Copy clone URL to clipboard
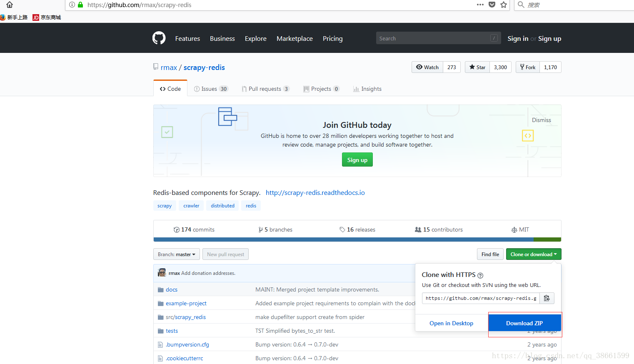634x364 pixels. coord(547,298)
